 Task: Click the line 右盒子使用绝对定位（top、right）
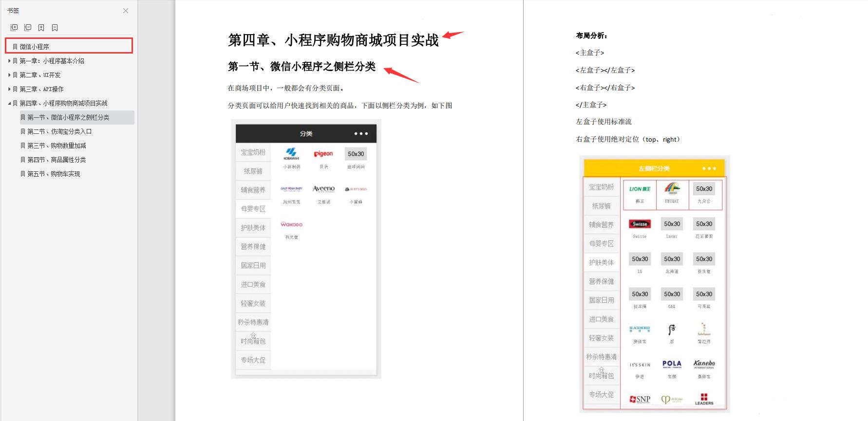pos(627,139)
